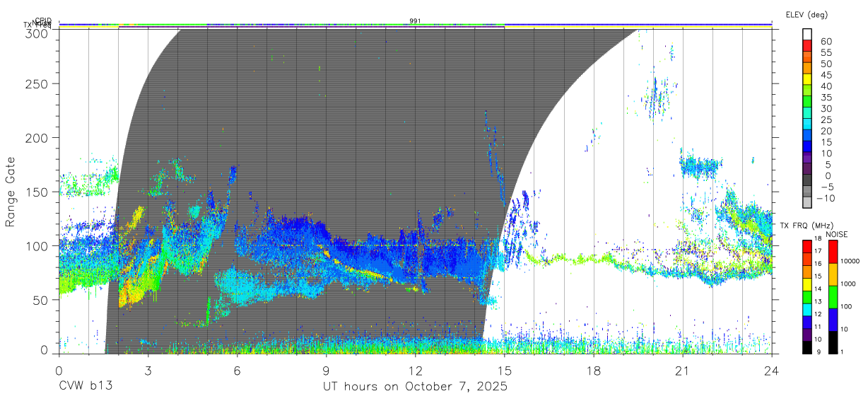868x401 pixels.
Task: Click the green 100–1000 segment of the NOISE bar
Action: pos(833,297)
